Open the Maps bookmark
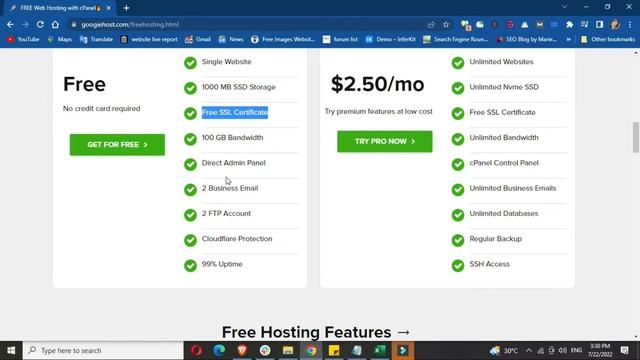Viewport: 640px width, 360px height. (x=60, y=39)
